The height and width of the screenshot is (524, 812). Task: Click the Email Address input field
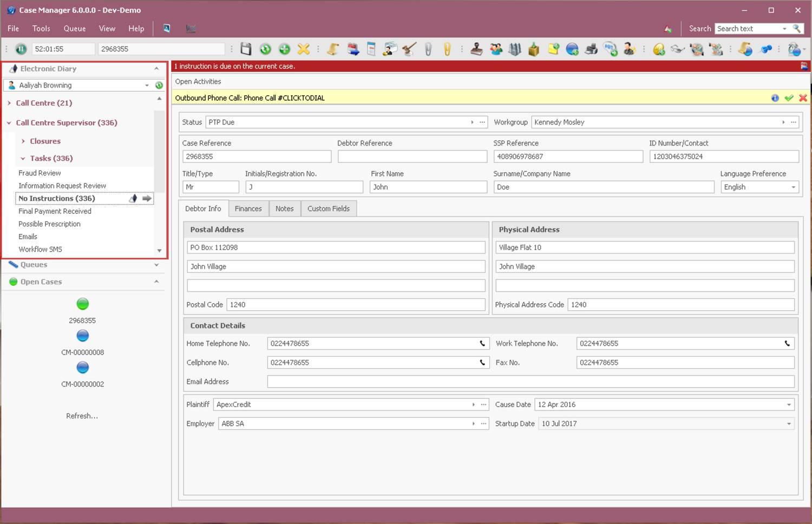pos(531,382)
